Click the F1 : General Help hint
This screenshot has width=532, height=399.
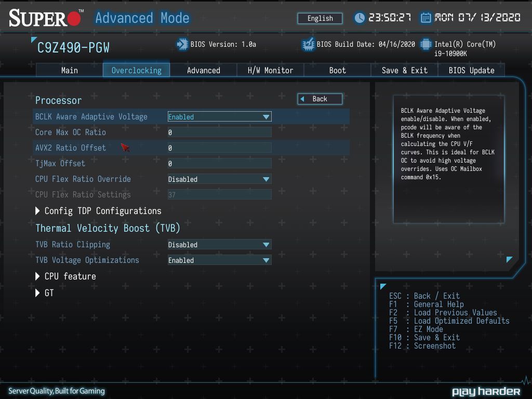[426, 304]
